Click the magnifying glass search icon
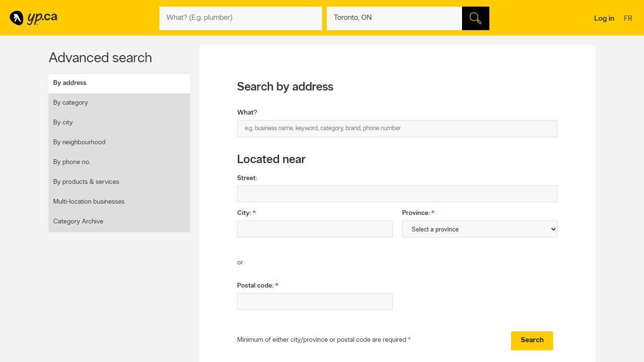 tap(475, 18)
